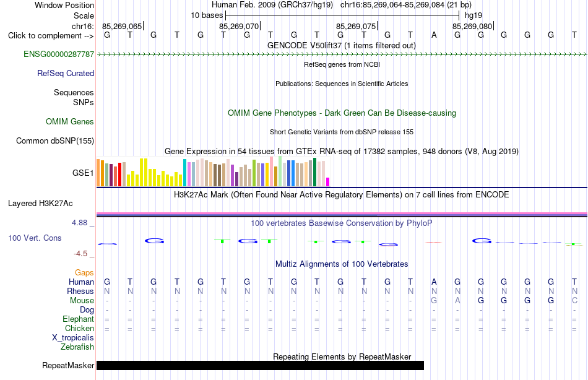Click the Rhesus species label
Viewport: 588px width, 380px height.
pos(80,291)
